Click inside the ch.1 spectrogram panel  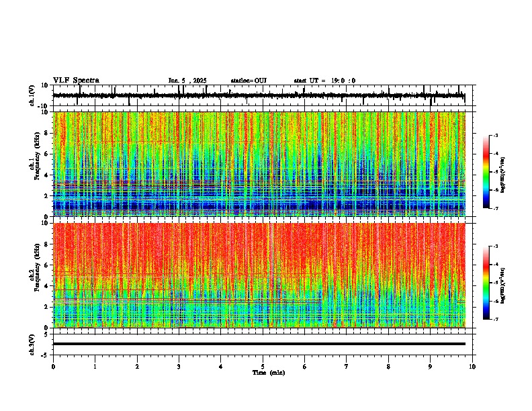click(259, 164)
